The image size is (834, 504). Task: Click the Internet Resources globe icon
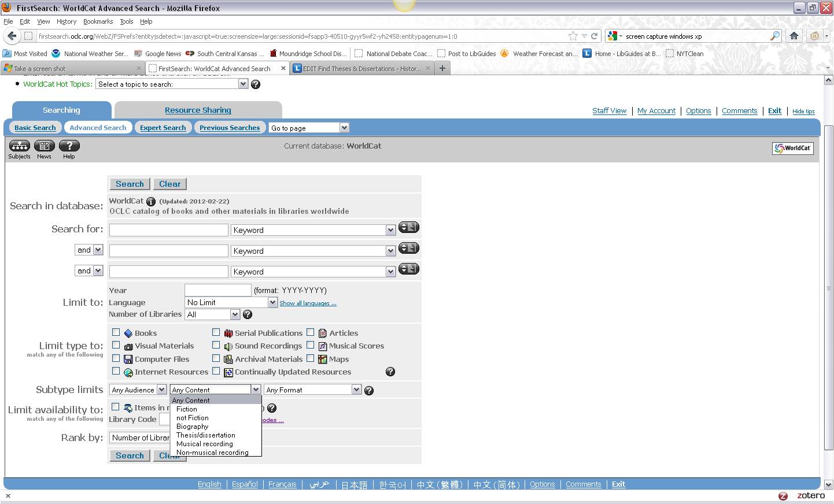(x=128, y=373)
